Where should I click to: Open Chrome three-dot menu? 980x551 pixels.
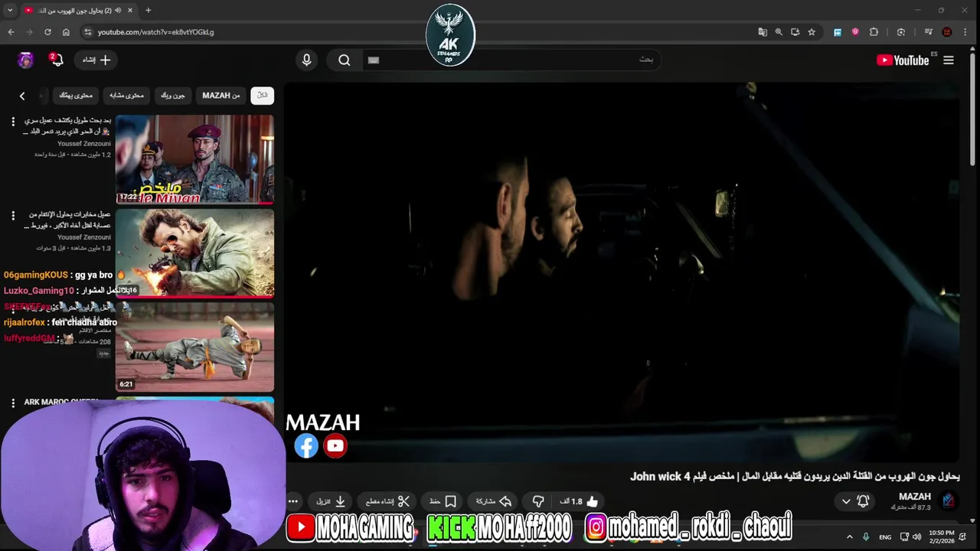click(x=964, y=32)
